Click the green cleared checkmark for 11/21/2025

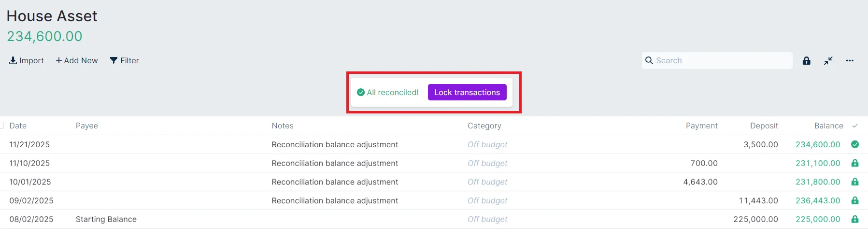pos(855,144)
